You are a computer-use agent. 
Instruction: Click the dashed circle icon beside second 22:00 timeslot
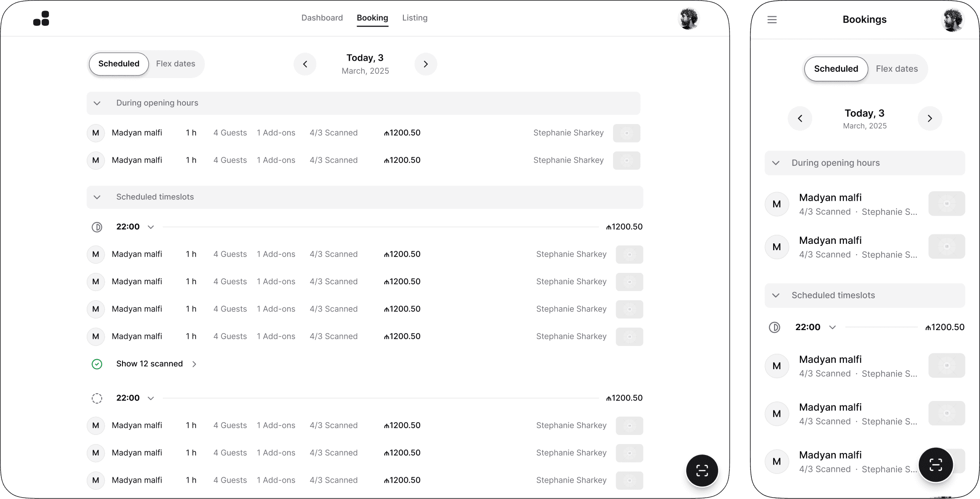[96, 398]
